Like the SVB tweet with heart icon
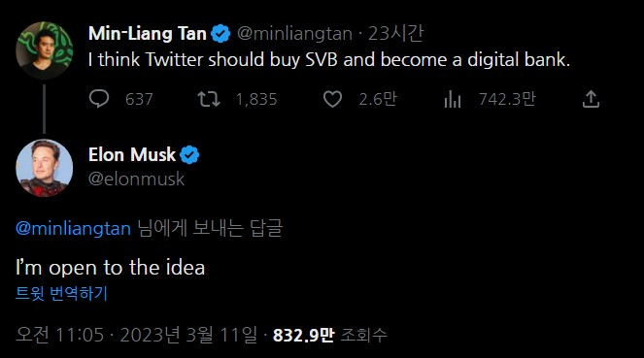This screenshot has height=358, width=644. [332, 99]
